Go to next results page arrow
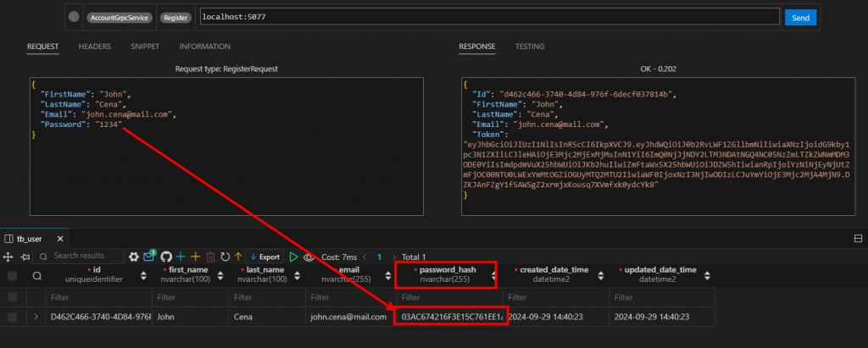Viewport: 868px width, 348px height. [393, 257]
